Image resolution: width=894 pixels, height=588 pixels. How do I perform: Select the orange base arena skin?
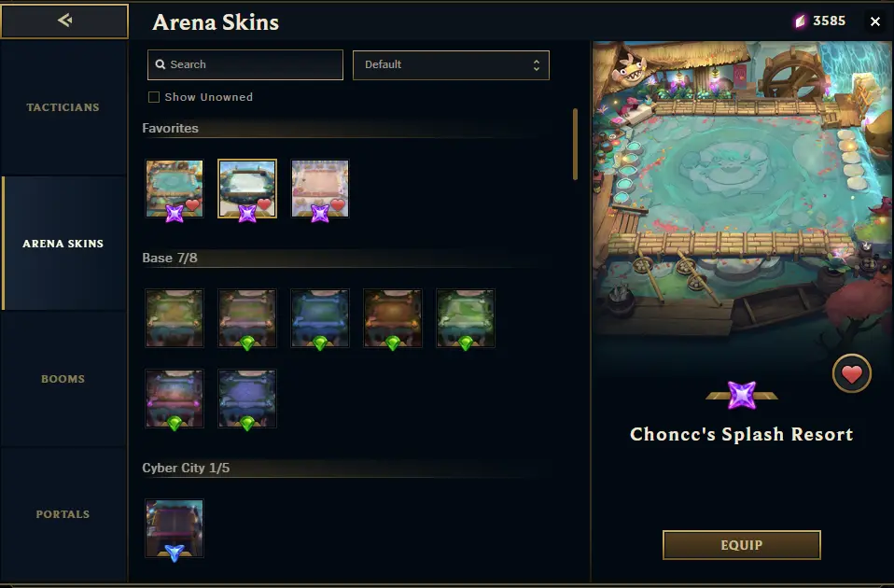click(393, 318)
